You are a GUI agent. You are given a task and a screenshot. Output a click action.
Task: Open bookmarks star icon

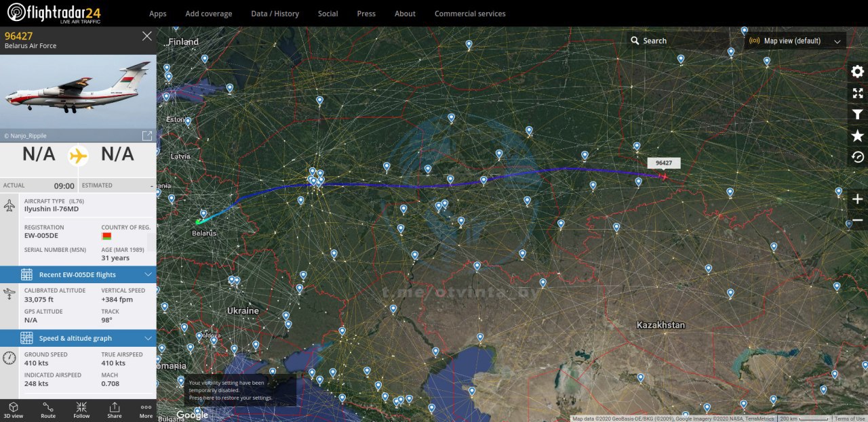pos(857,135)
